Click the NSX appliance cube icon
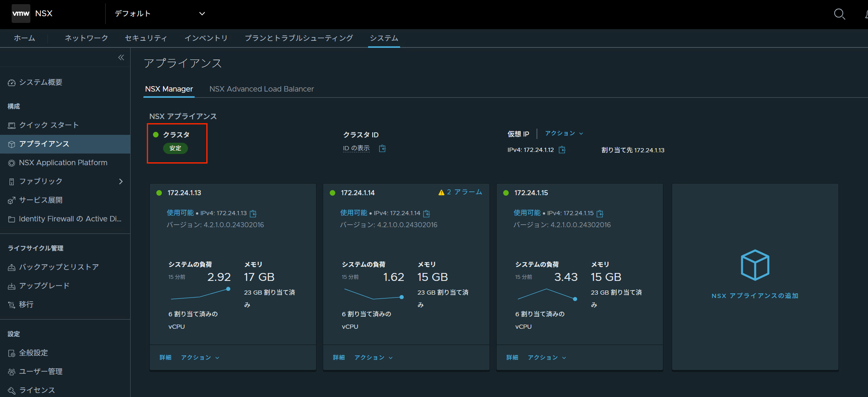The width and height of the screenshot is (868, 397). pyautogui.click(x=755, y=265)
